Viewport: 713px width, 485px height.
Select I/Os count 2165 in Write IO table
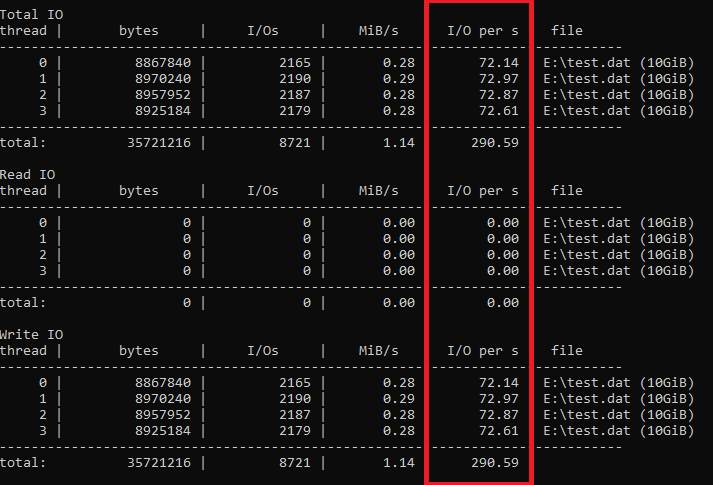(x=295, y=383)
